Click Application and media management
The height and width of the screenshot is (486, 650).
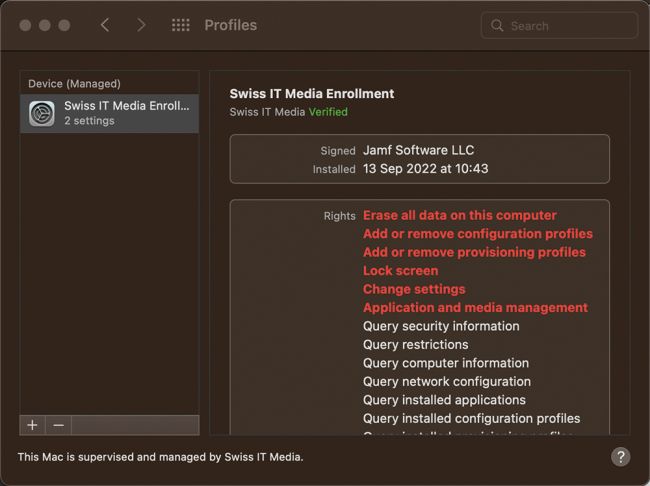point(475,308)
